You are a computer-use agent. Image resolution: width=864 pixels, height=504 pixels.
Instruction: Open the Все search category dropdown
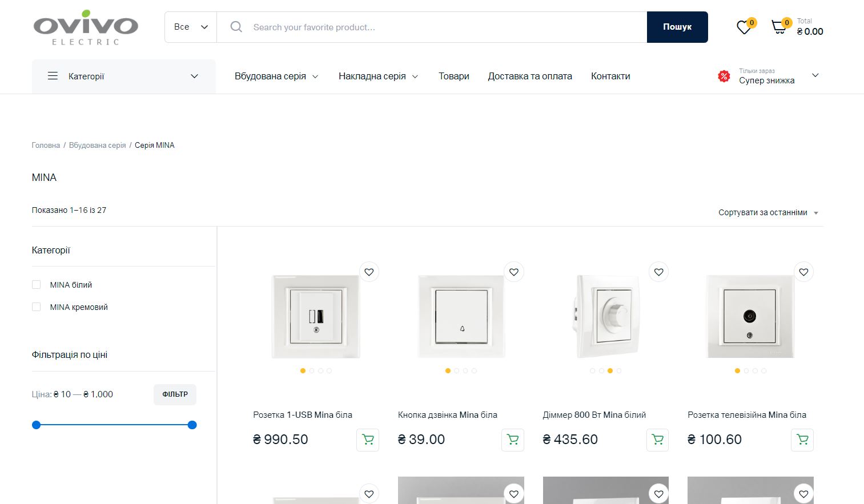(191, 27)
